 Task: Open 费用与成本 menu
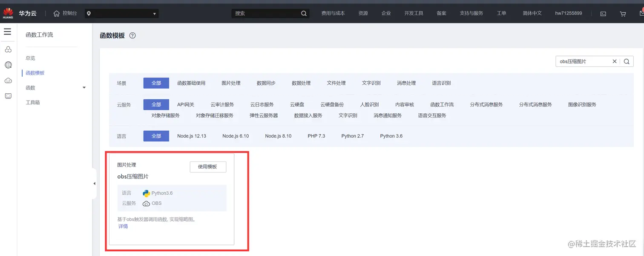coord(333,13)
